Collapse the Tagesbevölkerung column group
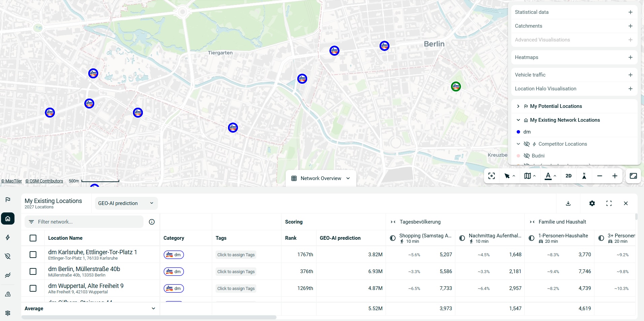Screen dimensions: 644x321 pos(393,222)
